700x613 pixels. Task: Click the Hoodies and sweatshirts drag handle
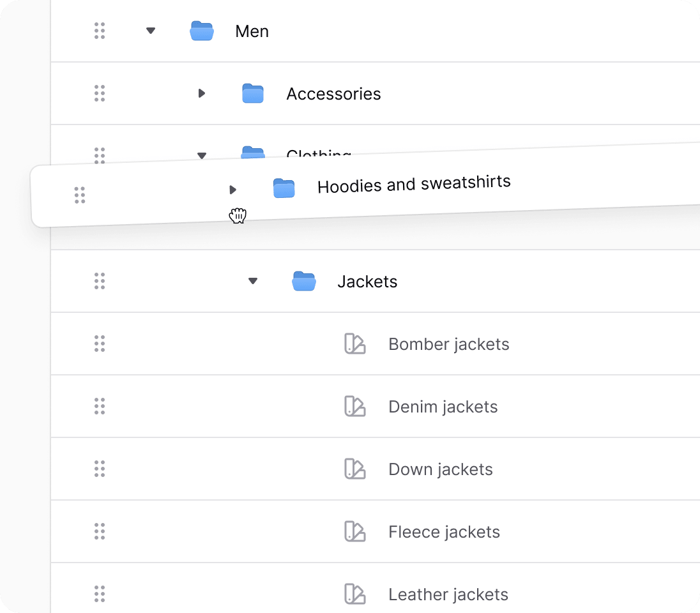pos(80,195)
